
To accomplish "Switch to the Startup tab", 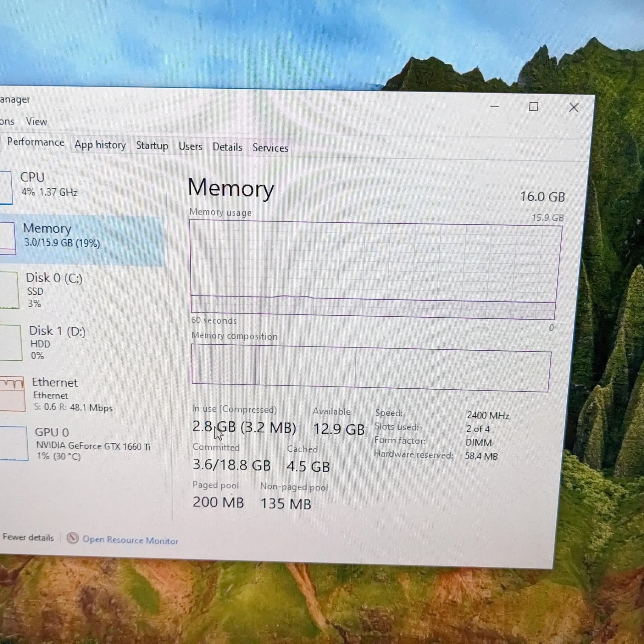I will [152, 146].
